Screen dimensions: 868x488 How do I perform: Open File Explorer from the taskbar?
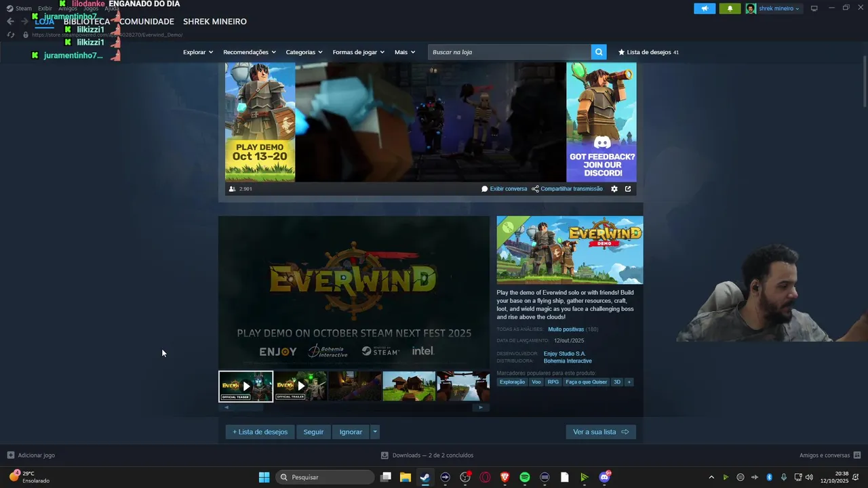[x=406, y=477]
